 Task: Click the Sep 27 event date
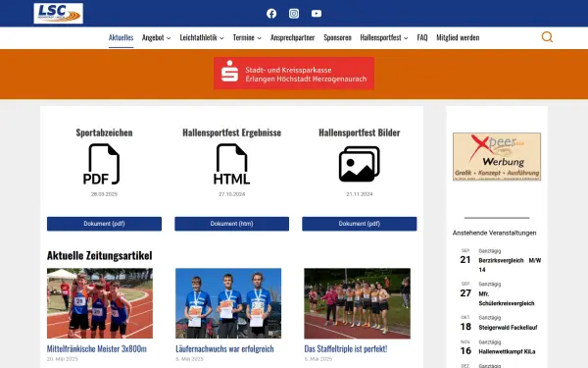pyautogui.click(x=465, y=289)
